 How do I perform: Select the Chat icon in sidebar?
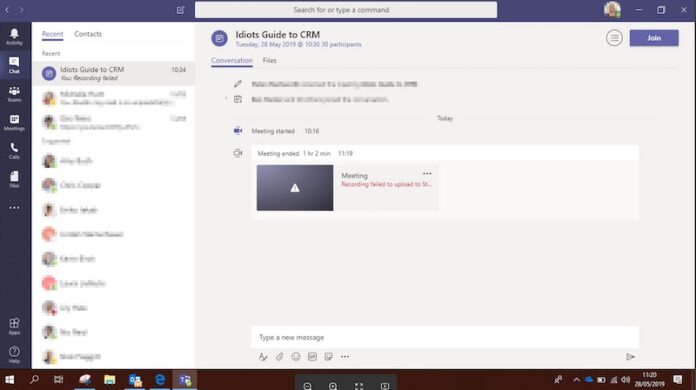pos(14,65)
